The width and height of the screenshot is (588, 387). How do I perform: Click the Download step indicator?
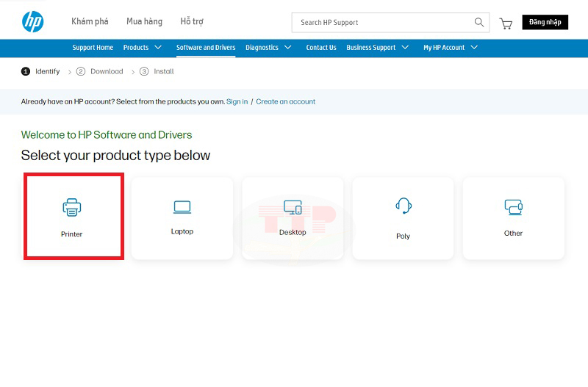pos(100,71)
